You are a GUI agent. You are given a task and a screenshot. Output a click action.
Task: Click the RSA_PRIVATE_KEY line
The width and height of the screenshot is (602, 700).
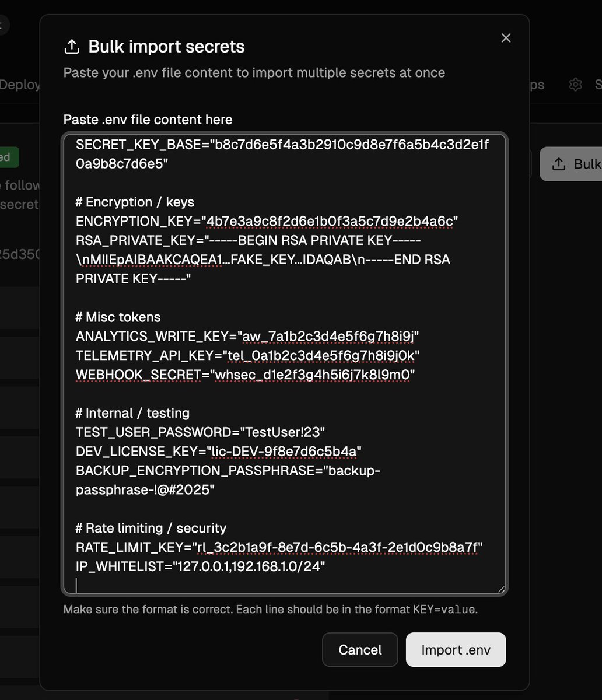[x=263, y=260]
